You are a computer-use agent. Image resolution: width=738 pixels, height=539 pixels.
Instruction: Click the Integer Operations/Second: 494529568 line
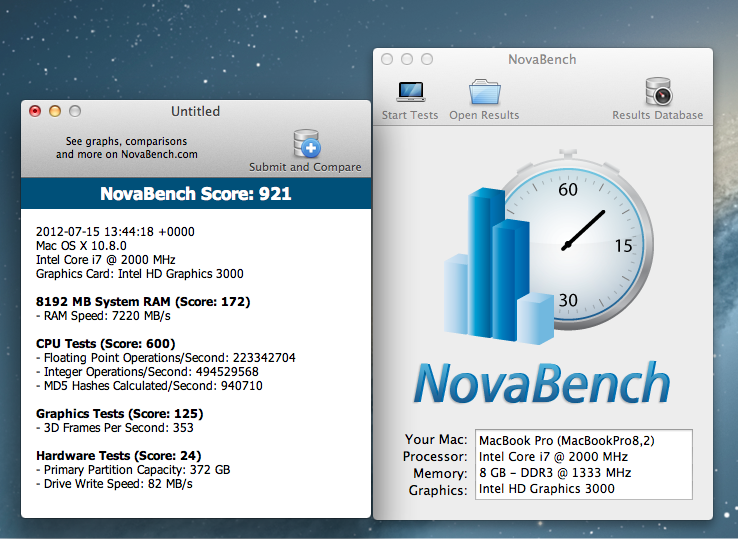point(147,372)
